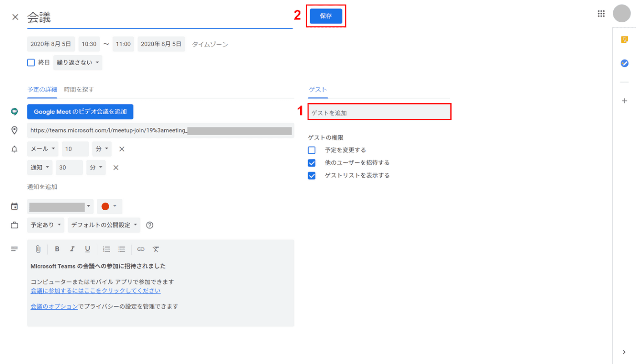Enable 予定を変更する guest permission
636x364 pixels.
click(312, 150)
